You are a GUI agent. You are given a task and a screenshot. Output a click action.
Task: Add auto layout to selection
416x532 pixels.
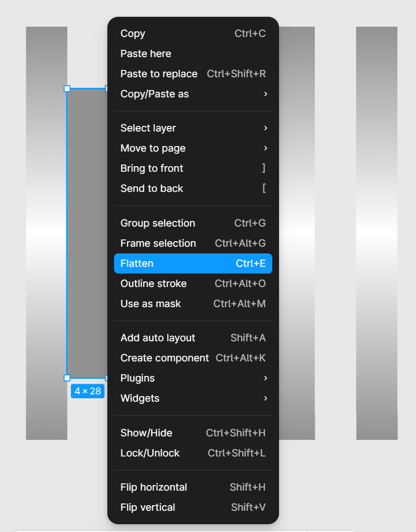[x=158, y=338]
